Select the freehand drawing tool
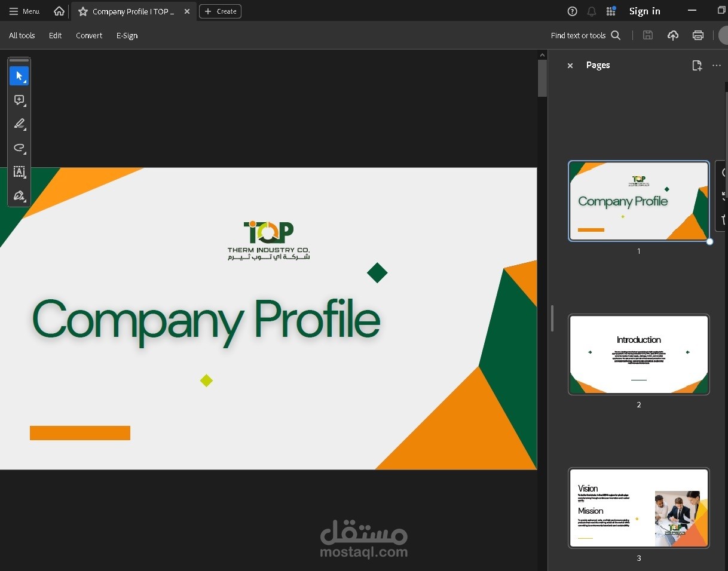Screen dimensions: 728x571 (x=19, y=148)
